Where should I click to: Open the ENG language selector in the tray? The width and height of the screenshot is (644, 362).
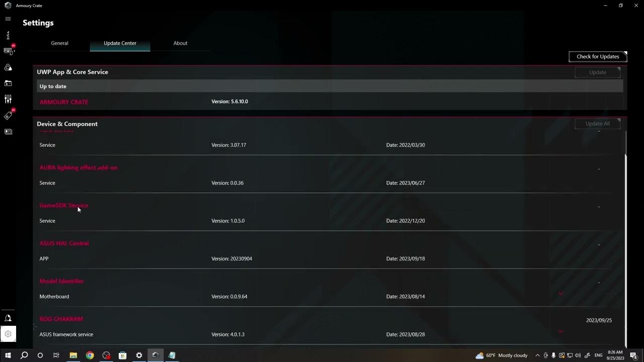pyautogui.click(x=598, y=355)
